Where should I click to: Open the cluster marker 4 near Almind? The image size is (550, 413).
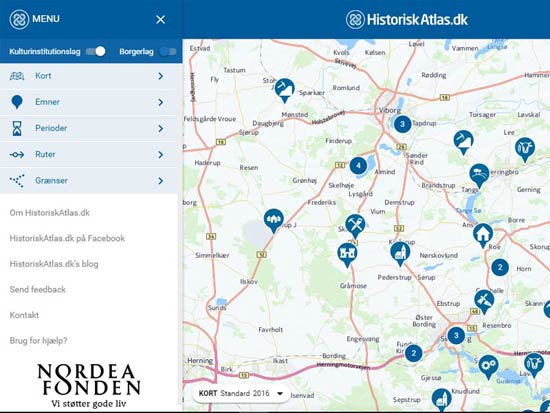point(358,165)
